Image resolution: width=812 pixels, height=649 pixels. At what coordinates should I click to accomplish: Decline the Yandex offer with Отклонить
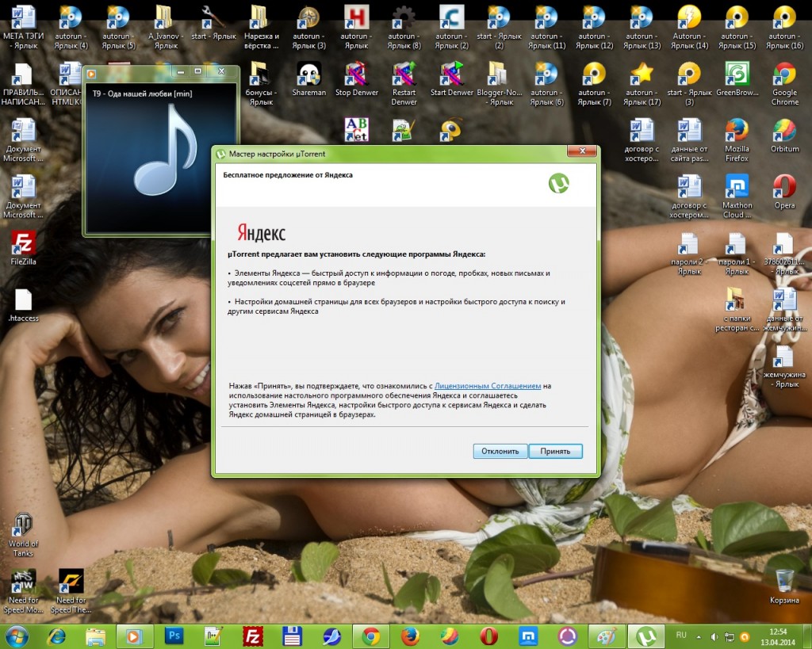pos(500,451)
